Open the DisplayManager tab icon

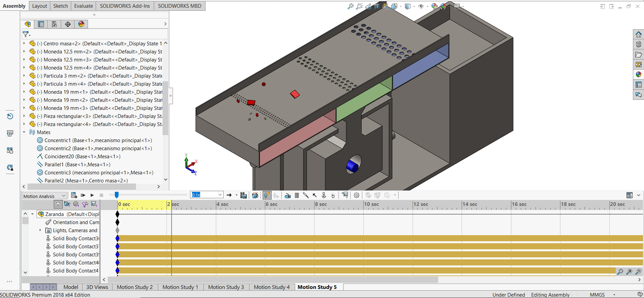81,24
